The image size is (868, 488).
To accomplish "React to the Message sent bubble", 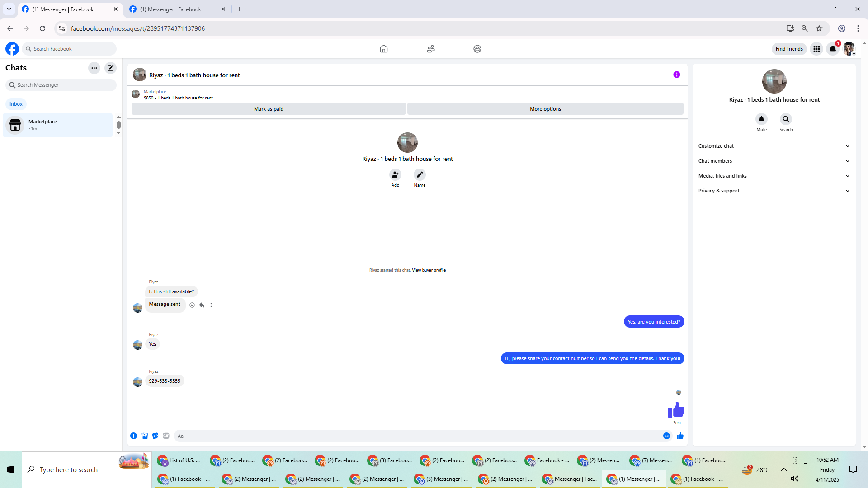I will click(192, 305).
